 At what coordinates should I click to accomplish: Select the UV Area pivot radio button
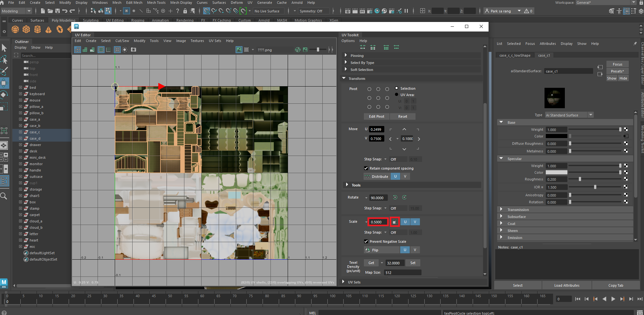coord(396,94)
